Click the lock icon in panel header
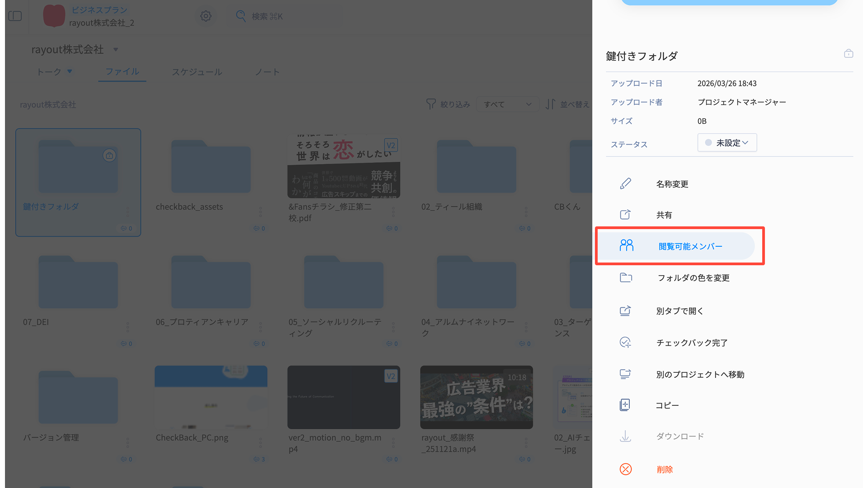The height and width of the screenshot is (488, 868). (x=849, y=54)
